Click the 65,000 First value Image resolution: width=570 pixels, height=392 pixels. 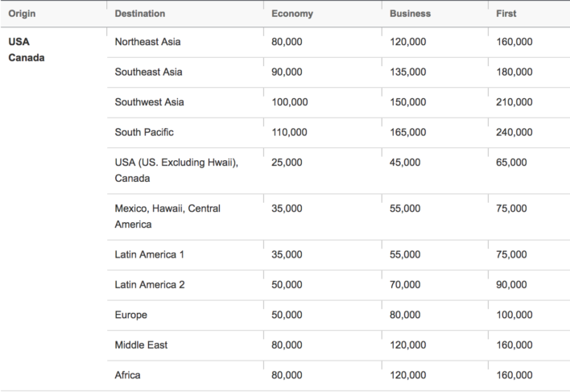[511, 163]
